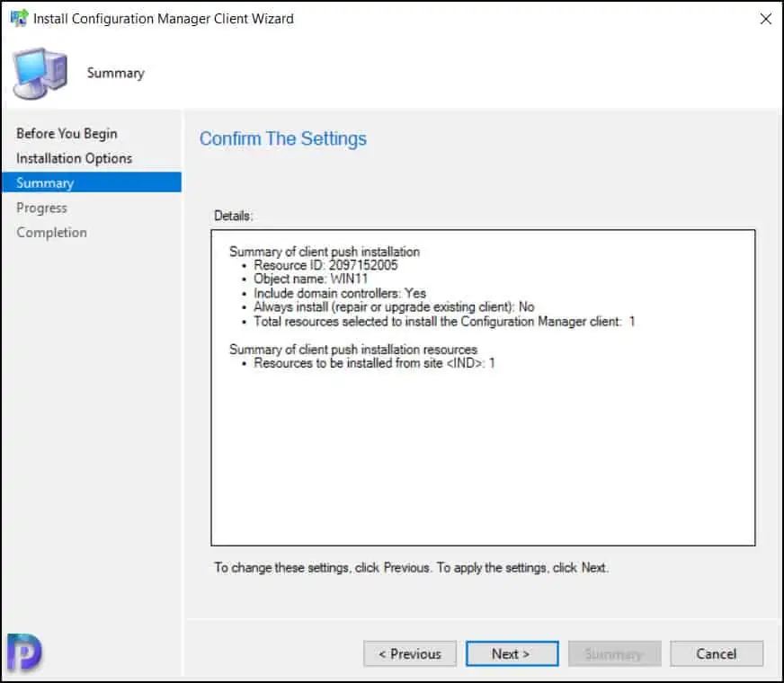Click the Confirm The Settings heading

[x=283, y=138]
